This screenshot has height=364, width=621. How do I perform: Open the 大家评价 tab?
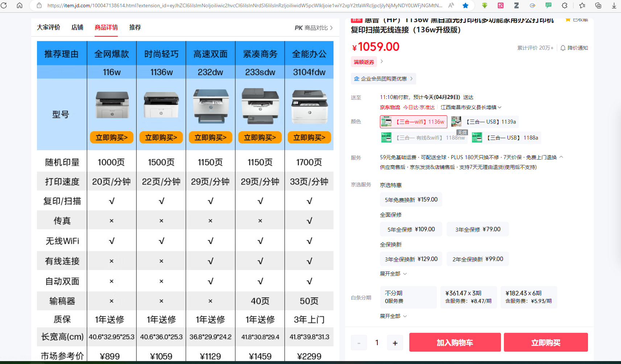[49, 28]
